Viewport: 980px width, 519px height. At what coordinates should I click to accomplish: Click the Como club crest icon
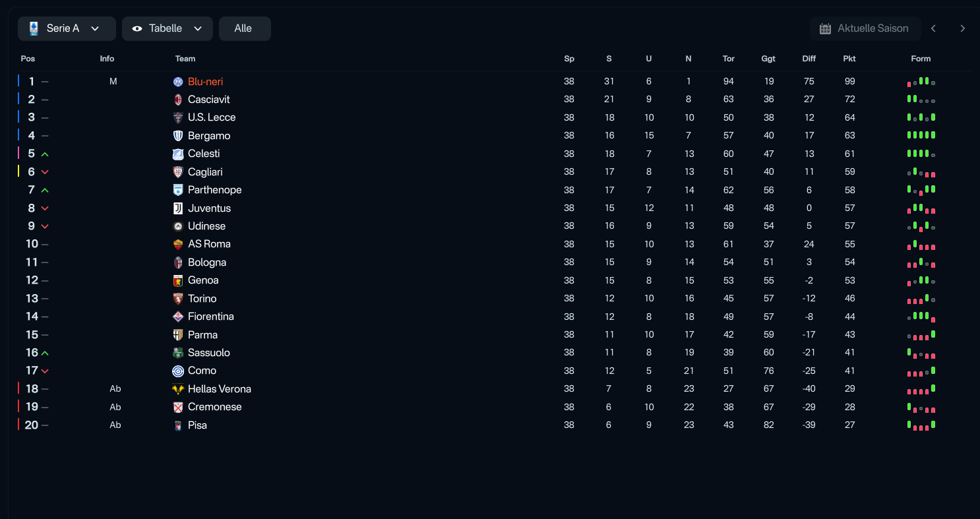pyautogui.click(x=177, y=371)
